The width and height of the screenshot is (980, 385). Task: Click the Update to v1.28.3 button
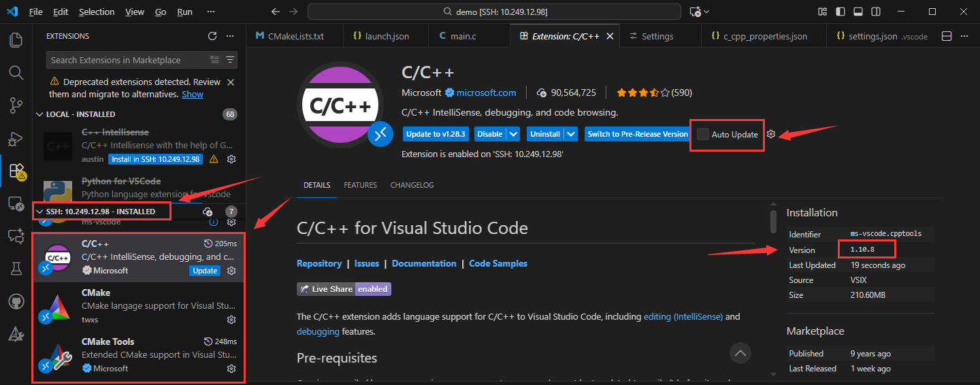436,134
